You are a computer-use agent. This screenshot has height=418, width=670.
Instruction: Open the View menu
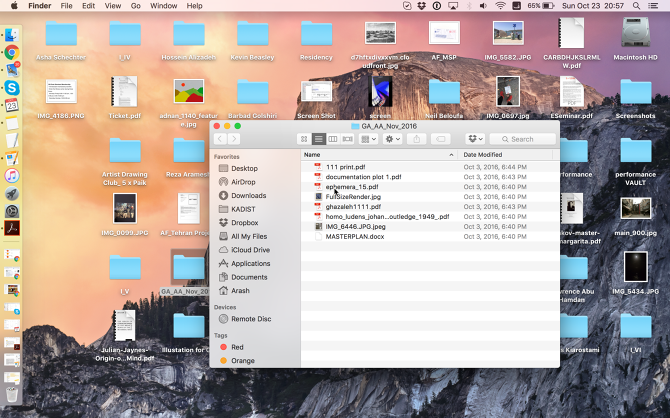point(113,6)
